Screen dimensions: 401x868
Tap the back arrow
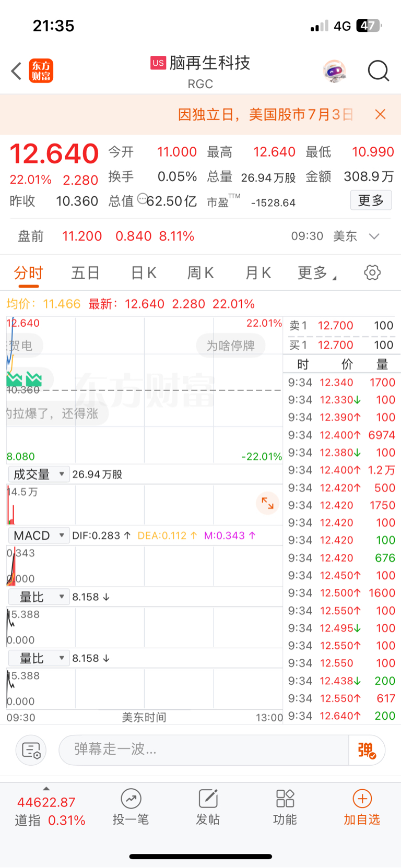click(16, 71)
